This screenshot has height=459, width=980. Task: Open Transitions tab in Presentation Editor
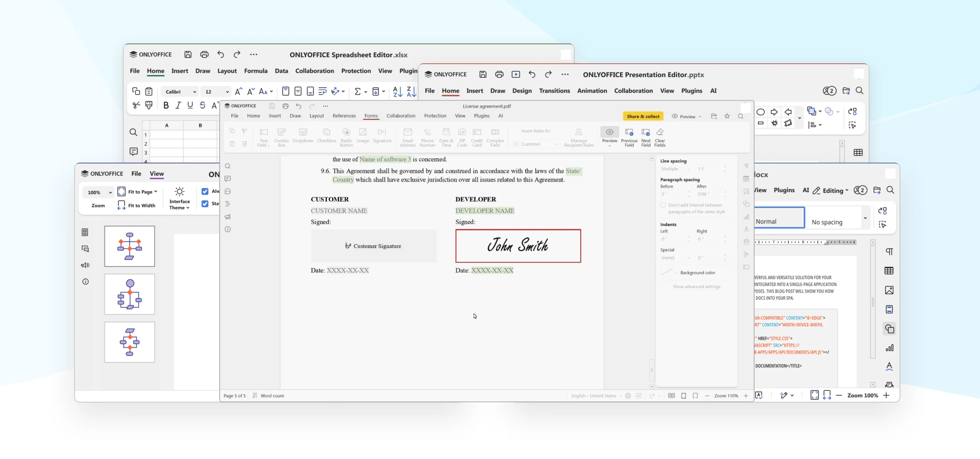(554, 91)
